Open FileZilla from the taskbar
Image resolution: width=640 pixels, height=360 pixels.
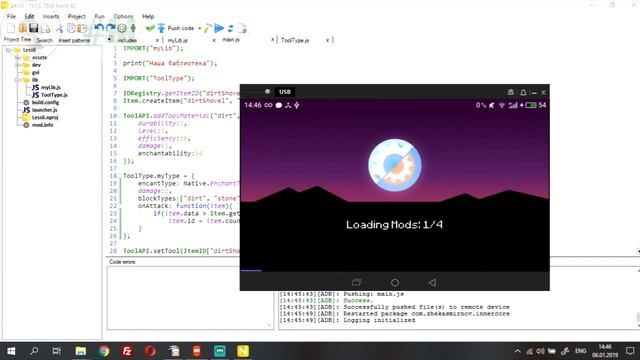tap(127, 351)
